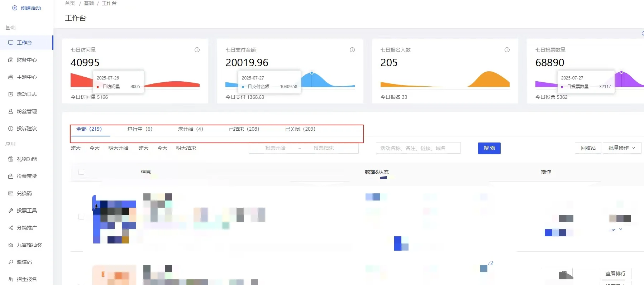Click the blue chart marker on 七日支付金额
This screenshot has height=285, width=644.
312,73
